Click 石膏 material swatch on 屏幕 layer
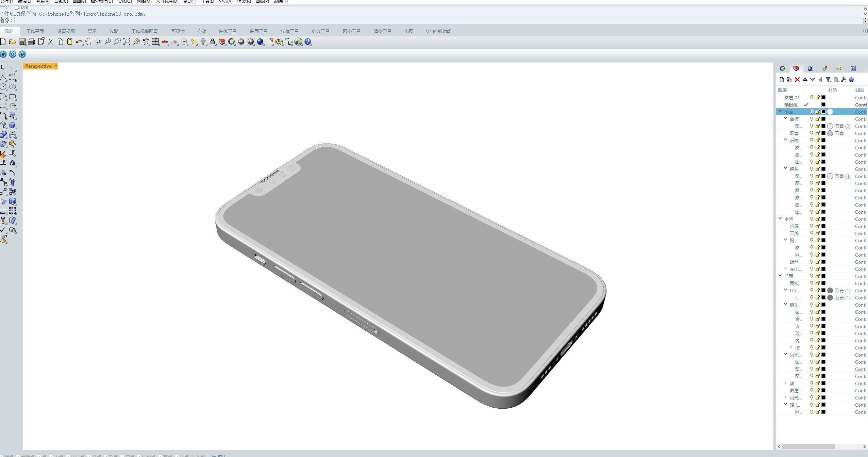This screenshot has height=457, width=868. [830, 133]
